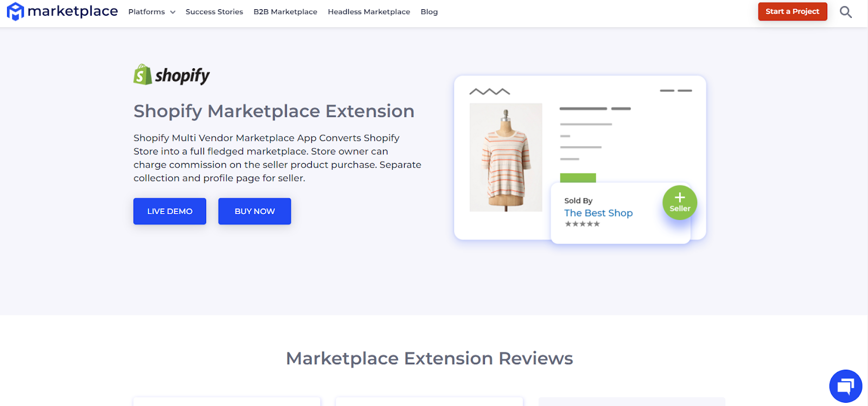Open the Success Stories menu item

tap(214, 12)
